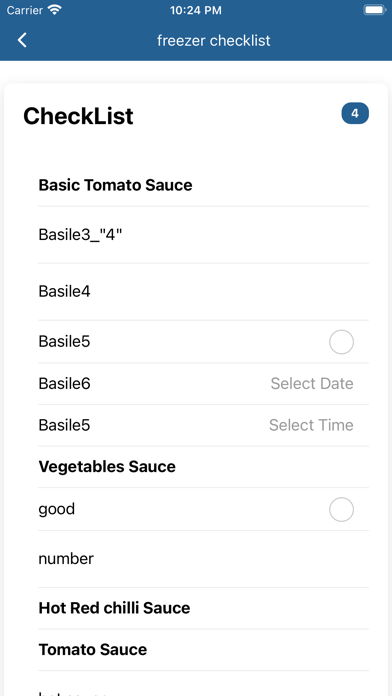
Task: Tap the Basile3_"4" input row
Action: [203, 235]
